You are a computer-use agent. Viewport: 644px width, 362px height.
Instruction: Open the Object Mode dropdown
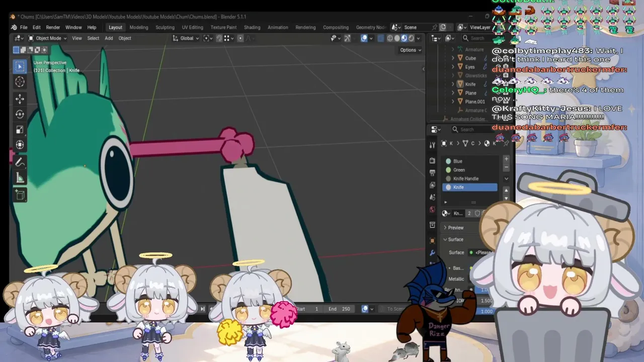pos(48,38)
